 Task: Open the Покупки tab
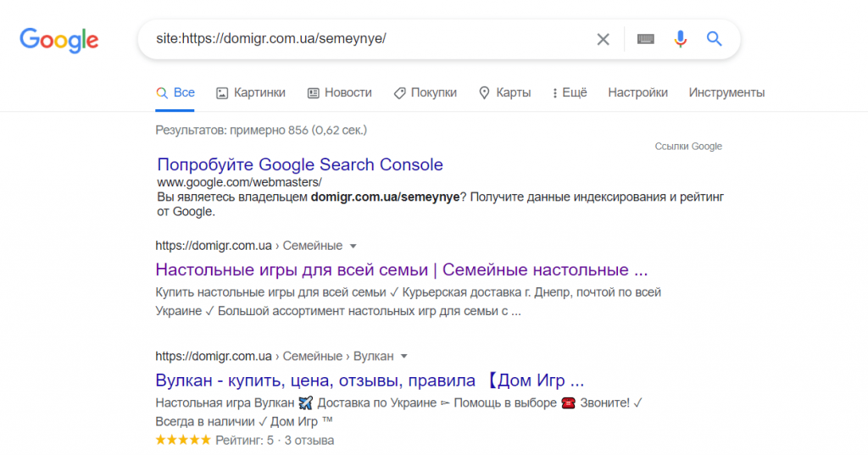[426, 93]
